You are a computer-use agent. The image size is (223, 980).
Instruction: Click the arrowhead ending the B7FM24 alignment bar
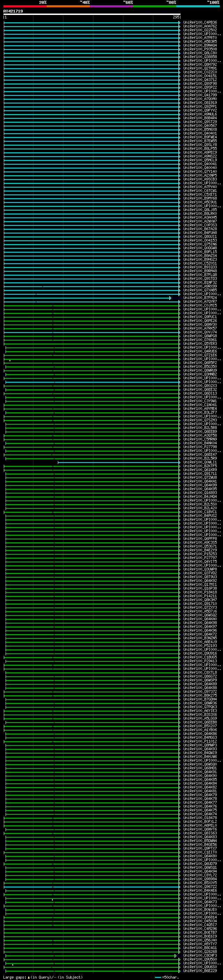pos(170,298)
